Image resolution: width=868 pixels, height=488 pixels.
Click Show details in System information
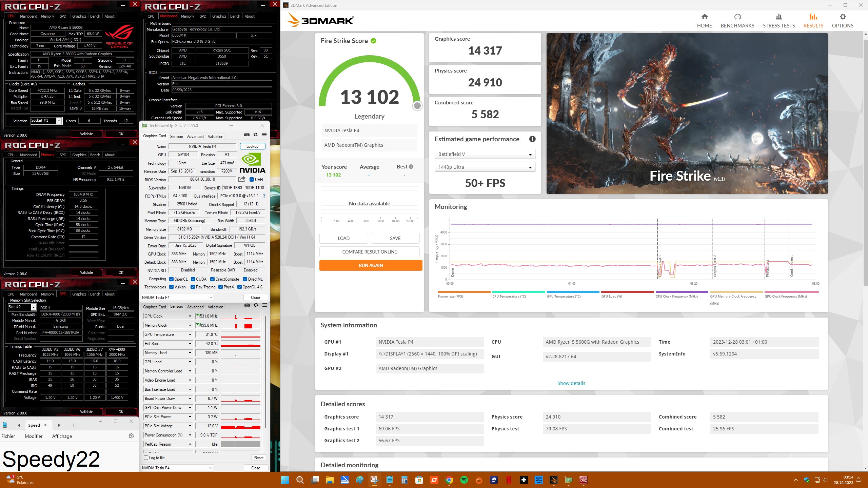click(571, 383)
